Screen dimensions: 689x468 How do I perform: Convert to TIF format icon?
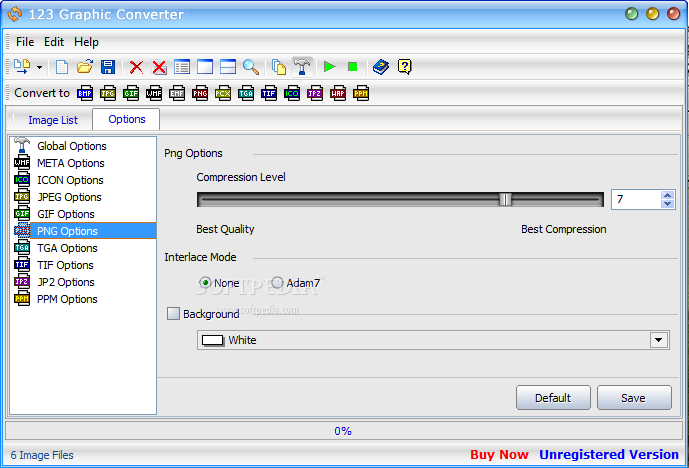tap(268, 93)
